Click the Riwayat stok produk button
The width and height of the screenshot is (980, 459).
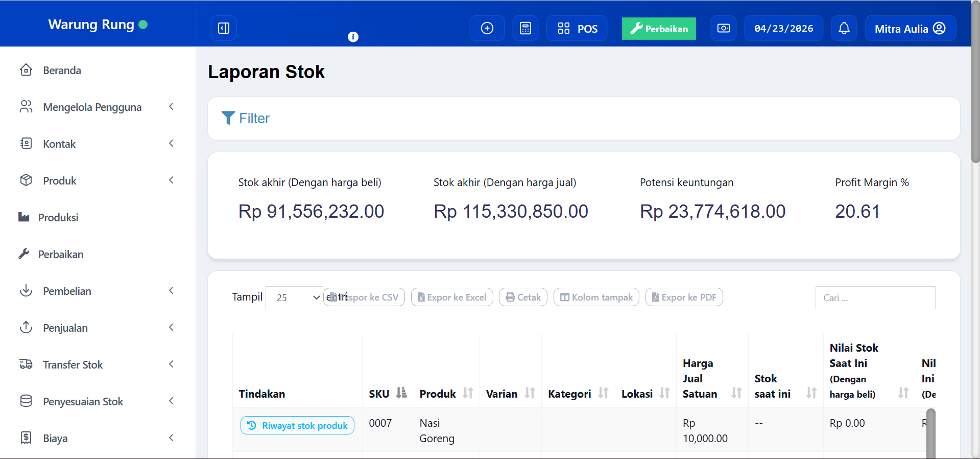297,425
